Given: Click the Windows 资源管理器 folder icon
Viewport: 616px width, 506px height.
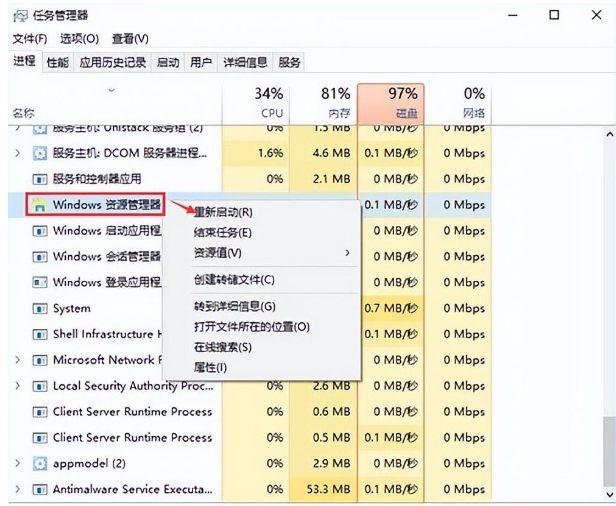Looking at the screenshot, I should (x=39, y=205).
